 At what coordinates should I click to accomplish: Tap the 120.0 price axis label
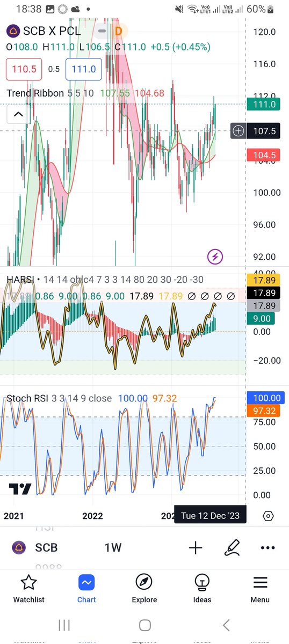pyautogui.click(x=264, y=32)
